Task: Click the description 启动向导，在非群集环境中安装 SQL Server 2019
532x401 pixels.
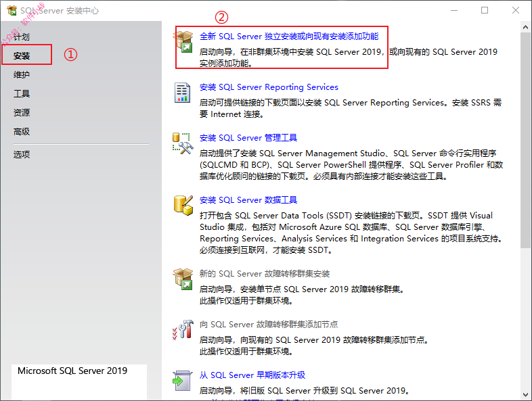Action: click(291, 52)
